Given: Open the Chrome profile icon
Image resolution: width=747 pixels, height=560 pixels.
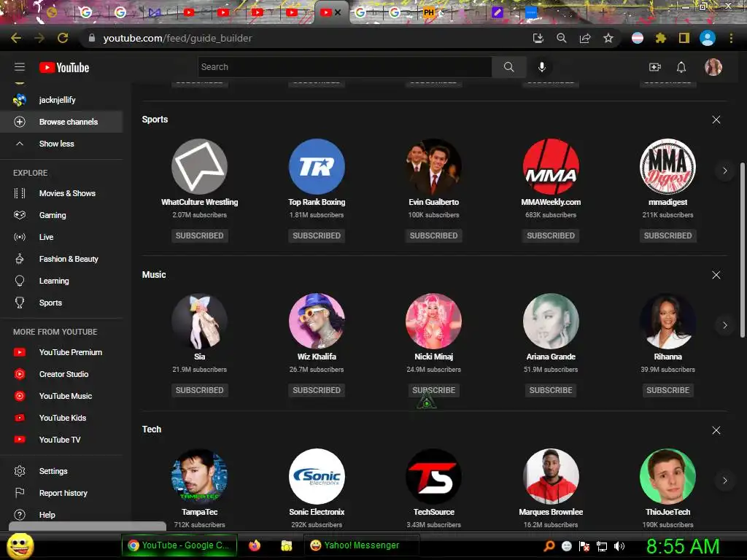Looking at the screenshot, I should coord(708,38).
